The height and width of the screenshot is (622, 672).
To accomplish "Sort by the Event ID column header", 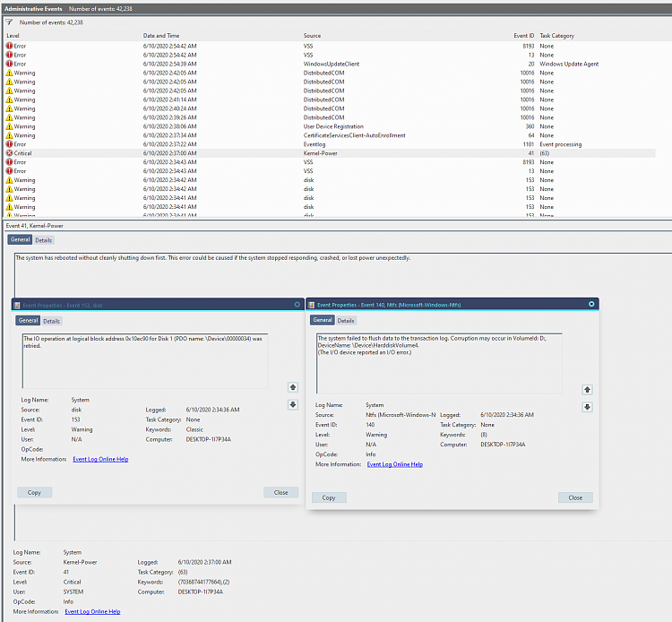I will pyautogui.click(x=524, y=36).
